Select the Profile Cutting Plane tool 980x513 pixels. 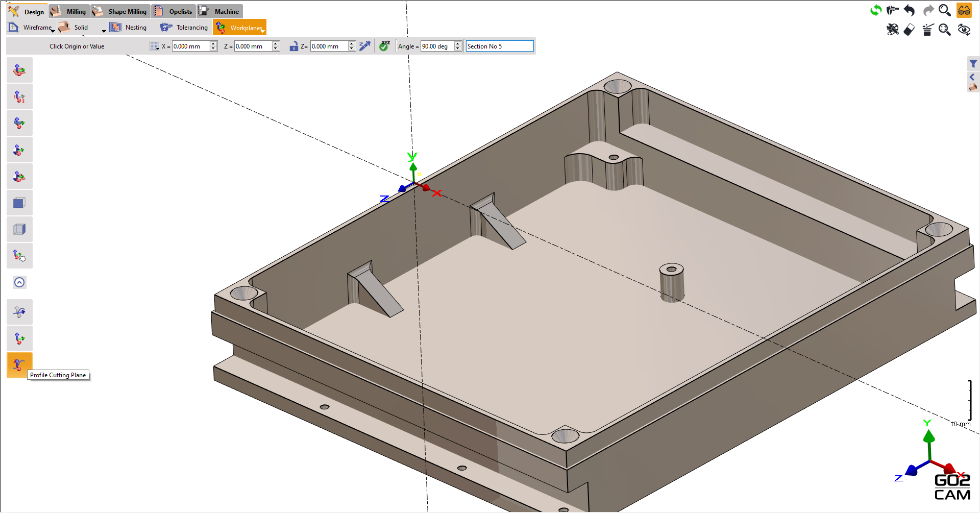tap(19, 364)
